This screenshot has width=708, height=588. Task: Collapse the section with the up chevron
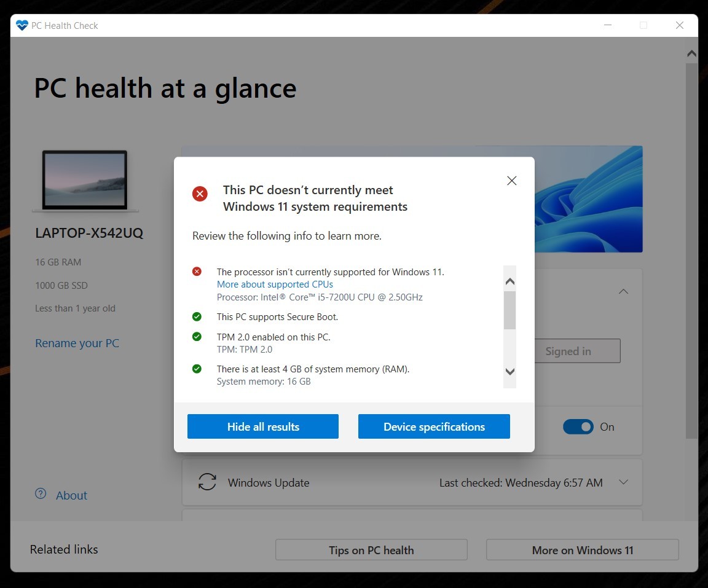click(624, 291)
